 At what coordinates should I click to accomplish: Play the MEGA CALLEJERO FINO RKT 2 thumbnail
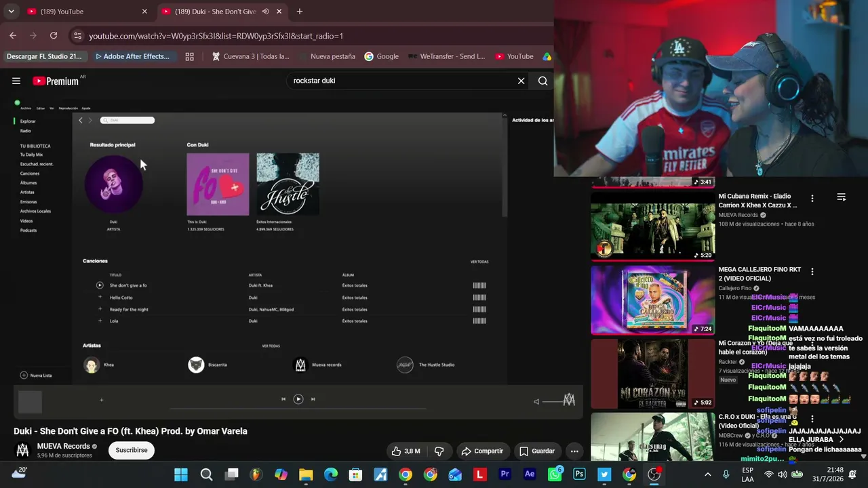coord(652,300)
